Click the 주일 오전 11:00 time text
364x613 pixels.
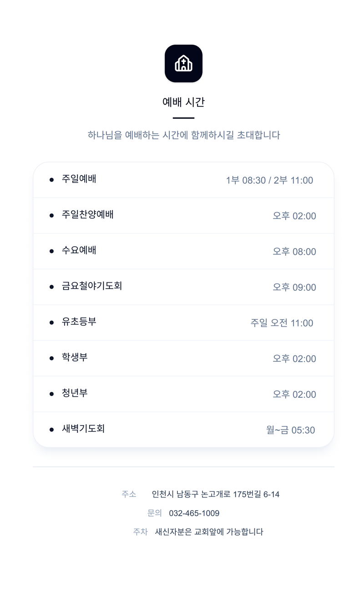(282, 323)
